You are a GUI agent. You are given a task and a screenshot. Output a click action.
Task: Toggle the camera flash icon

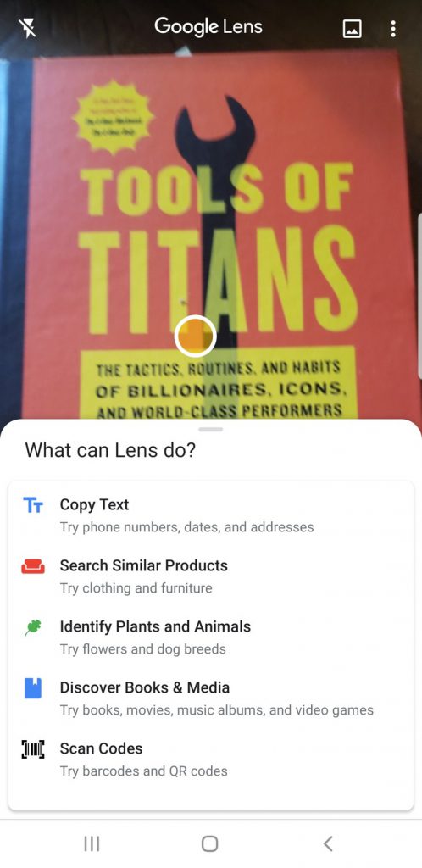tap(27, 28)
